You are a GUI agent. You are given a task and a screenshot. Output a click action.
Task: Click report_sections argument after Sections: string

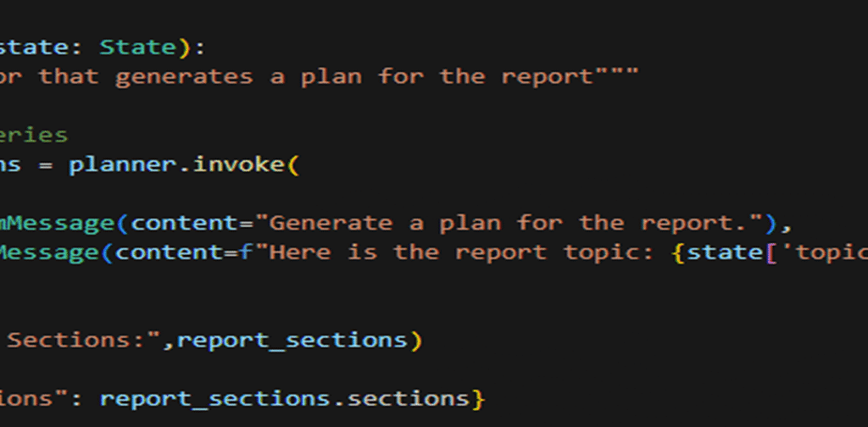[292, 341]
